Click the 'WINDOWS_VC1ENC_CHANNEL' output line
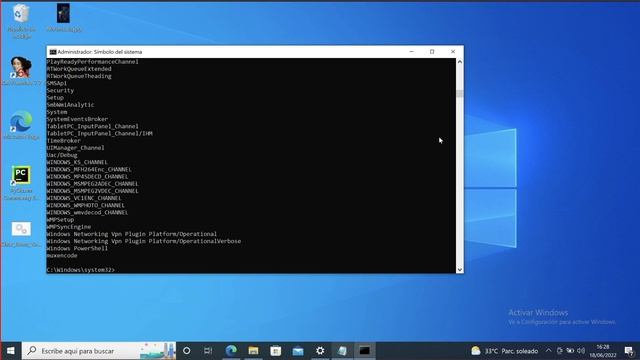The width and height of the screenshot is (640, 360). 84,198
